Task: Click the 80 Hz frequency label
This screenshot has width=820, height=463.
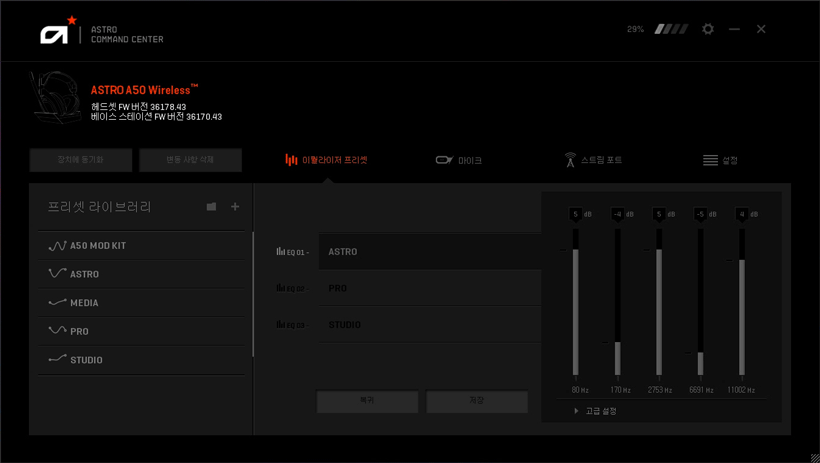Action: coord(580,390)
